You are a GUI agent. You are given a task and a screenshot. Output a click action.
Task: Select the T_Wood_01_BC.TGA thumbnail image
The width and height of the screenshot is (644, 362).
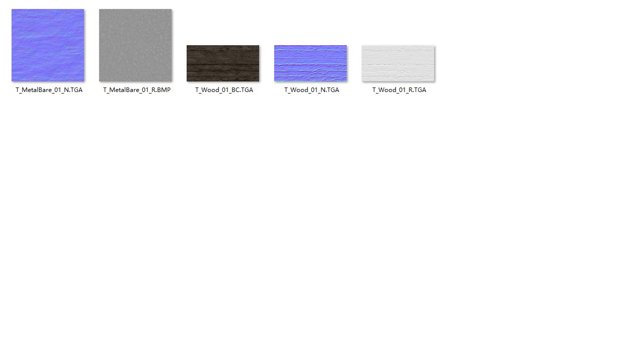[x=223, y=63]
